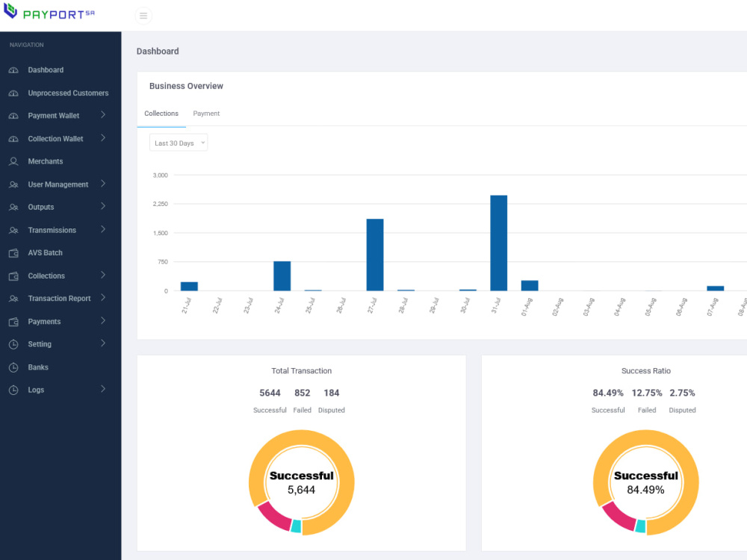747x560 pixels.
Task: Go to Merchants page
Action: pyautogui.click(x=46, y=161)
